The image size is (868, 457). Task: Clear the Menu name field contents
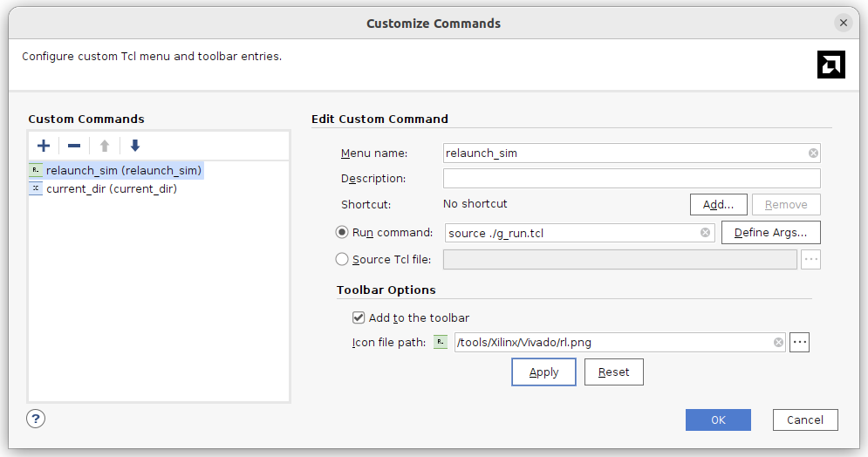click(x=813, y=153)
